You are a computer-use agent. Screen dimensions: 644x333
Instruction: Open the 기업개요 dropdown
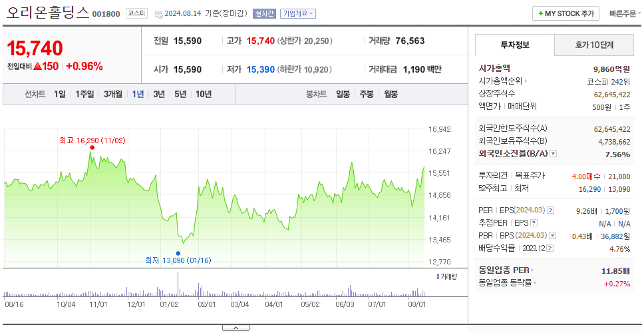point(298,13)
